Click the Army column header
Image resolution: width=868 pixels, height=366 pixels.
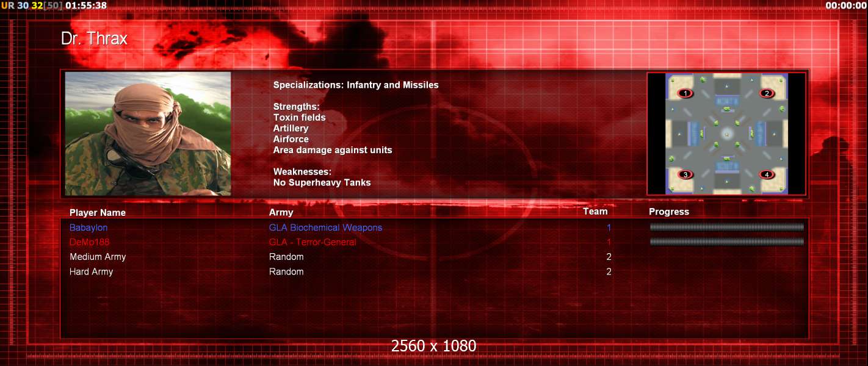click(281, 213)
